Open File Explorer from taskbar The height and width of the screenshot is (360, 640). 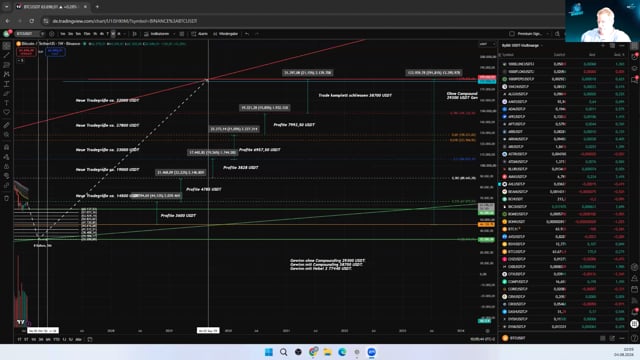click(x=327, y=352)
